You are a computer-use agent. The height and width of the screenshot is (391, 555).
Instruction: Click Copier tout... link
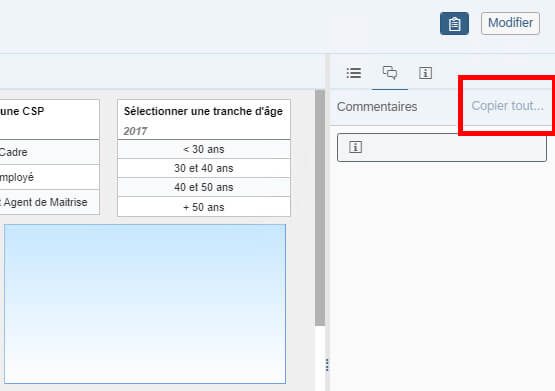coord(507,105)
